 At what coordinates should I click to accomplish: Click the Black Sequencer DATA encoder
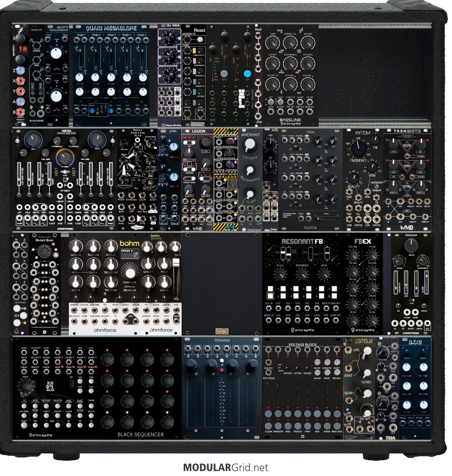pos(26,386)
